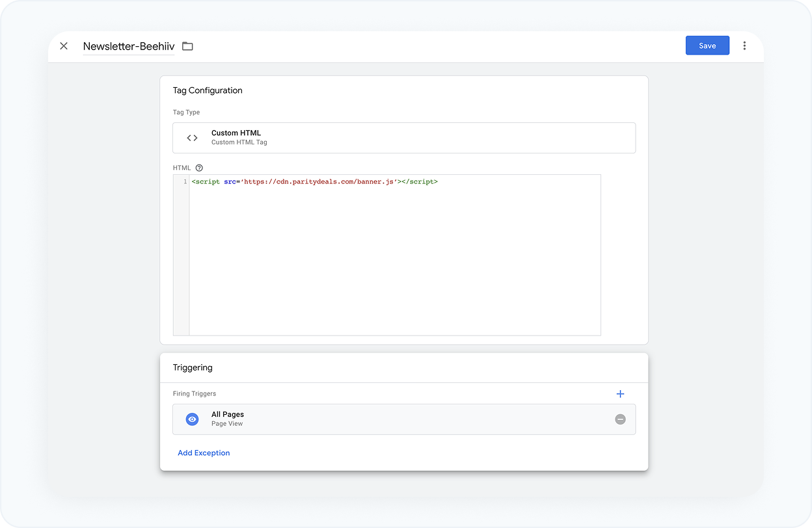Click the folder icon beside tag name

[x=187, y=46]
